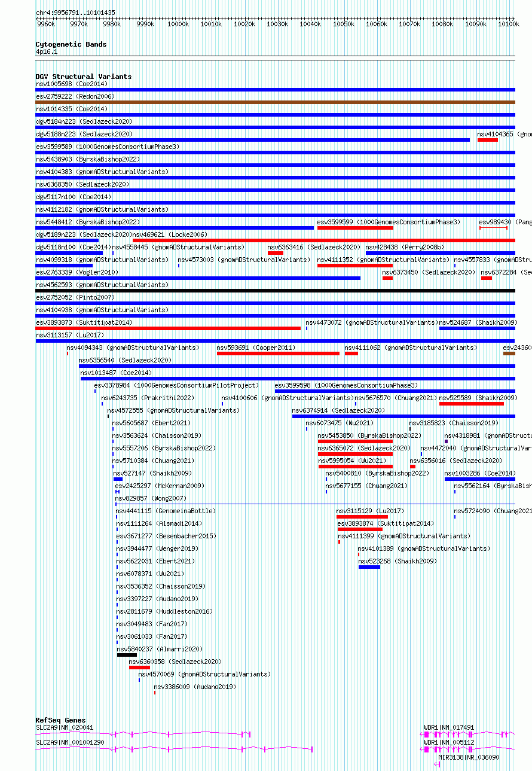Image resolution: width=532 pixels, height=771 pixels.
Task: Select nsv5438903 (ByrskaBishop2022) label
Action: click(88, 159)
